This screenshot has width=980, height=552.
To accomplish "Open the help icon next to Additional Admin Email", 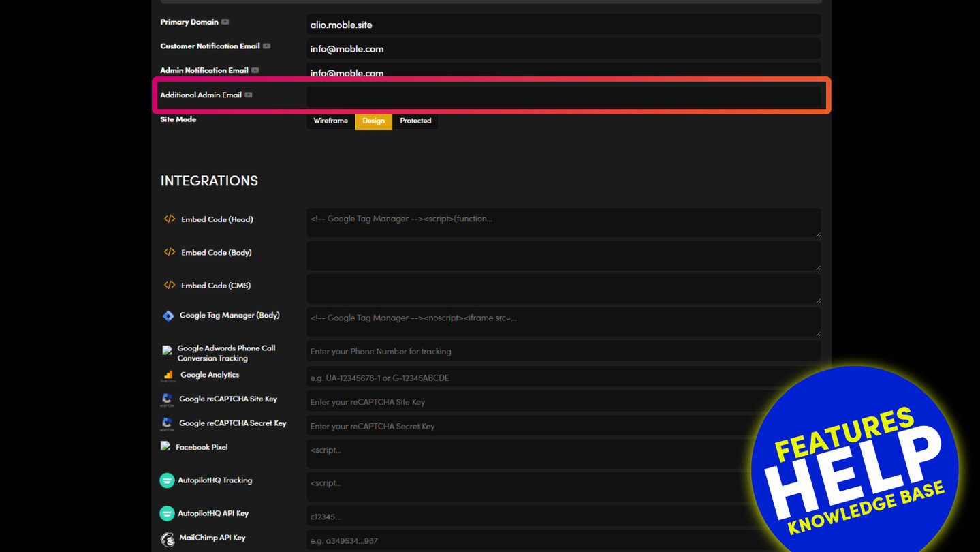I will click(x=249, y=95).
